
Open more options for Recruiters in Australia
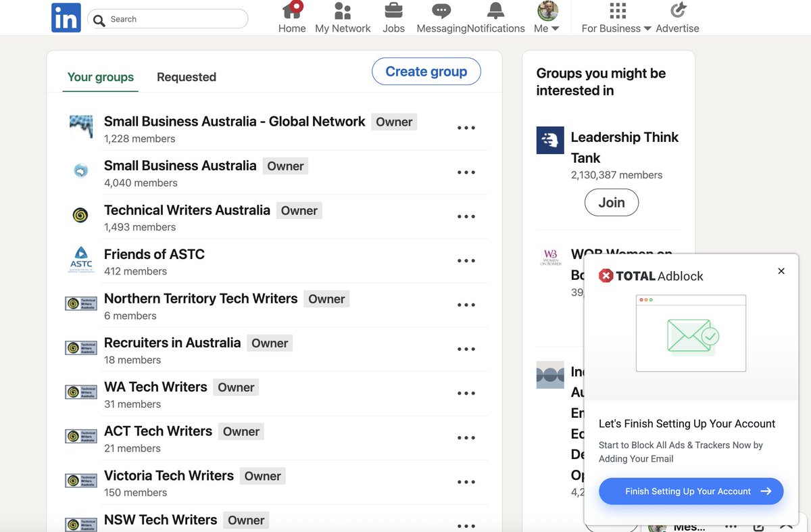click(466, 349)
